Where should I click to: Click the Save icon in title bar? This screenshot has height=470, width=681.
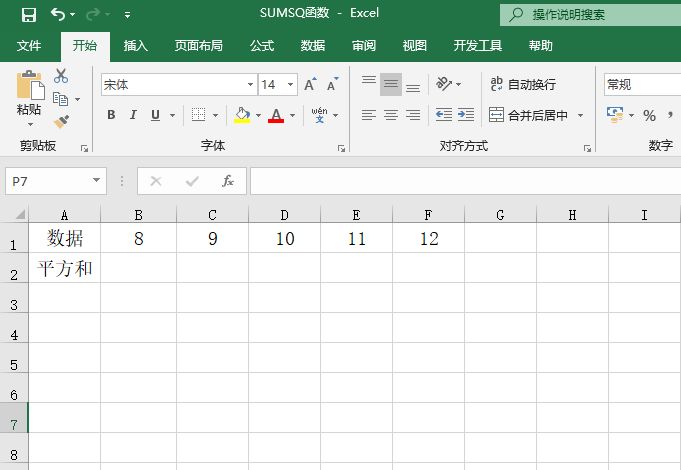coord(28,15)
